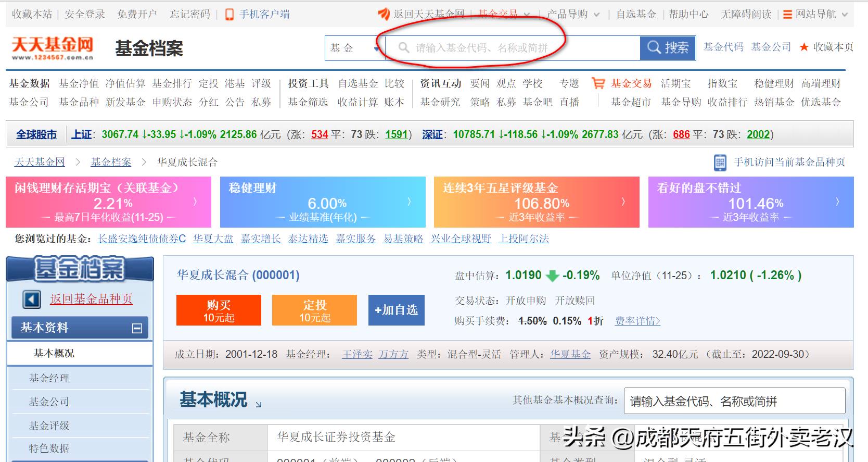
Task: Click the fund code search input
Action: point(513,48)
